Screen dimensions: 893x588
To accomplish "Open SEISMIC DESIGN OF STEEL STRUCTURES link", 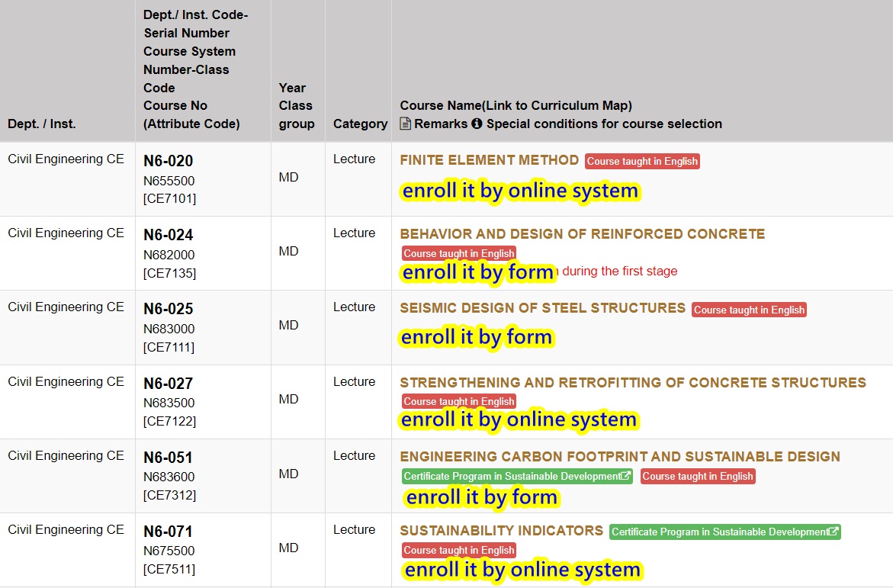I will (542, 308).
